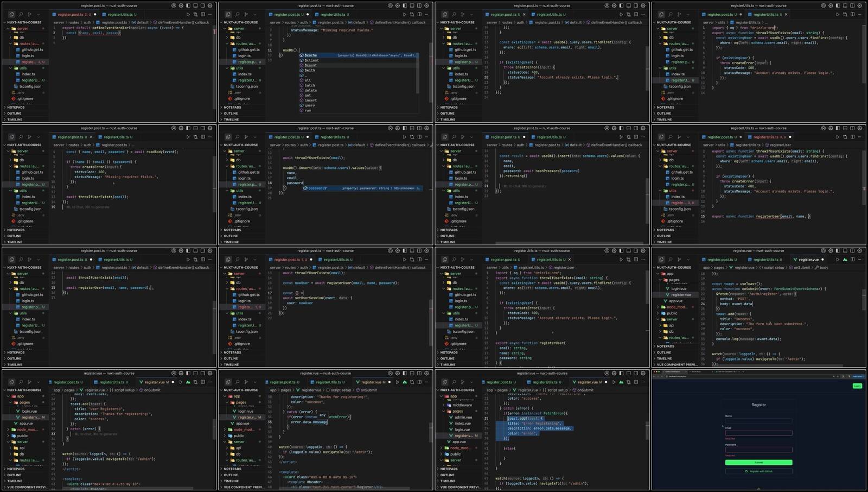The width and height of the screenshot is (868, 492).
Task: Toggle primary sidebar in the '$cache' suggestions frame
Action: tap(405, 6)
